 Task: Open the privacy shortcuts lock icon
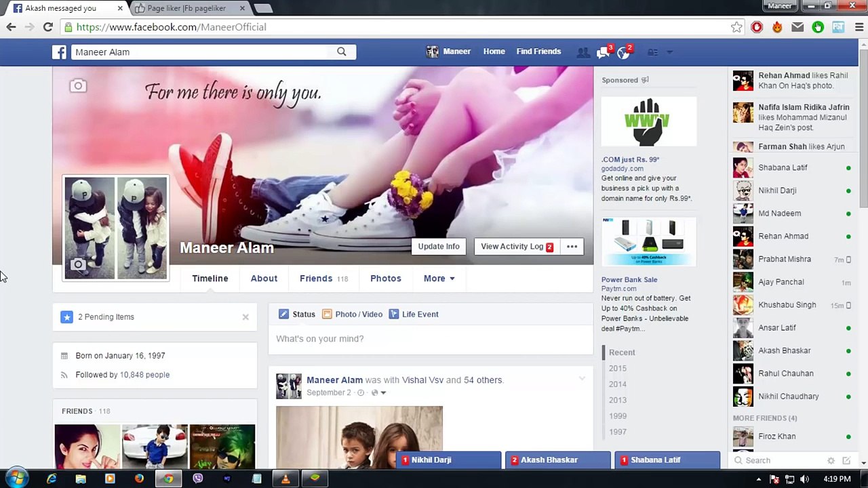click(x=652, y=52)
